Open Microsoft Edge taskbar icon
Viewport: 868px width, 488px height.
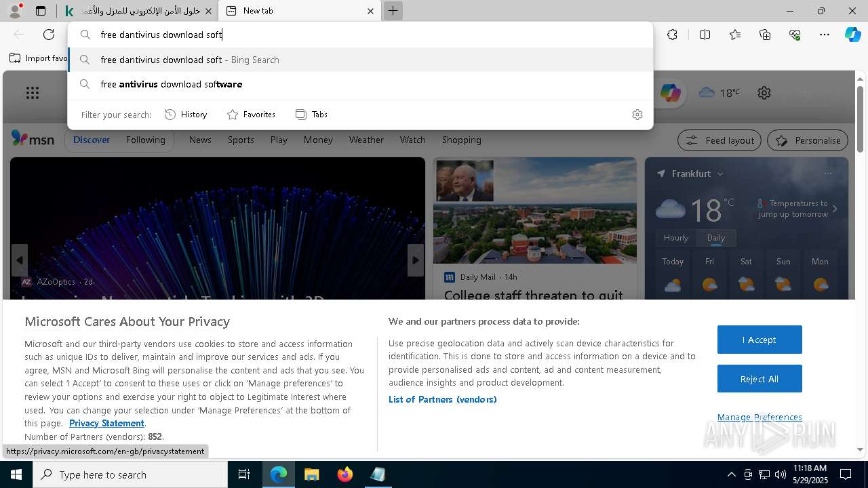tap(279, 474)
